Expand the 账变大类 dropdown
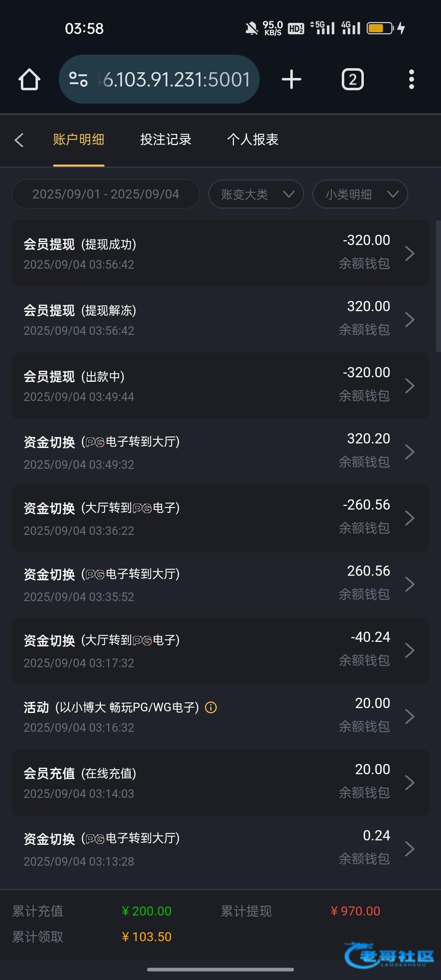This screenshot has height=980, width=441. [x=256, y=194]
